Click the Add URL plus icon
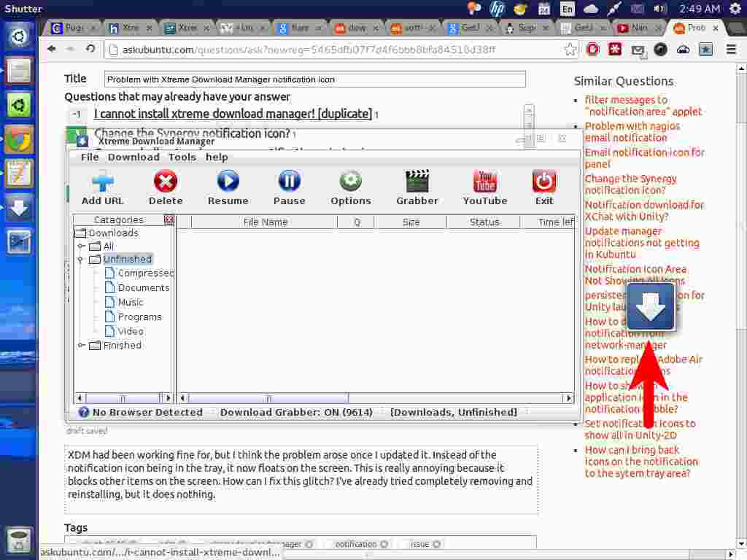The width and height of the screenshot is (747, 560). pos(103,182)
